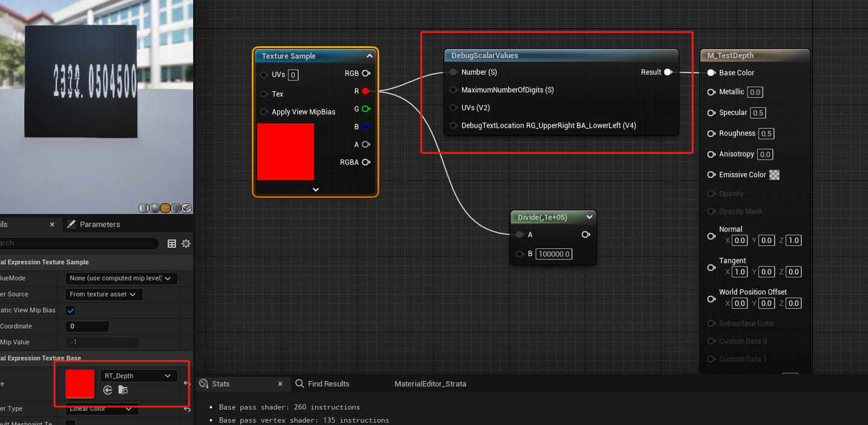Click the red R output pin on Texture Sample
The height and width of the screenshot is (425, 868).
click(365, 91)
